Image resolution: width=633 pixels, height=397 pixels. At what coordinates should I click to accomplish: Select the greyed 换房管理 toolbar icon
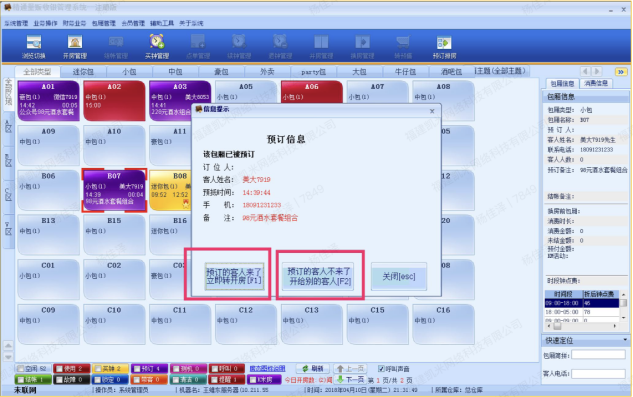pyautogui.click(x=362, y=46)
